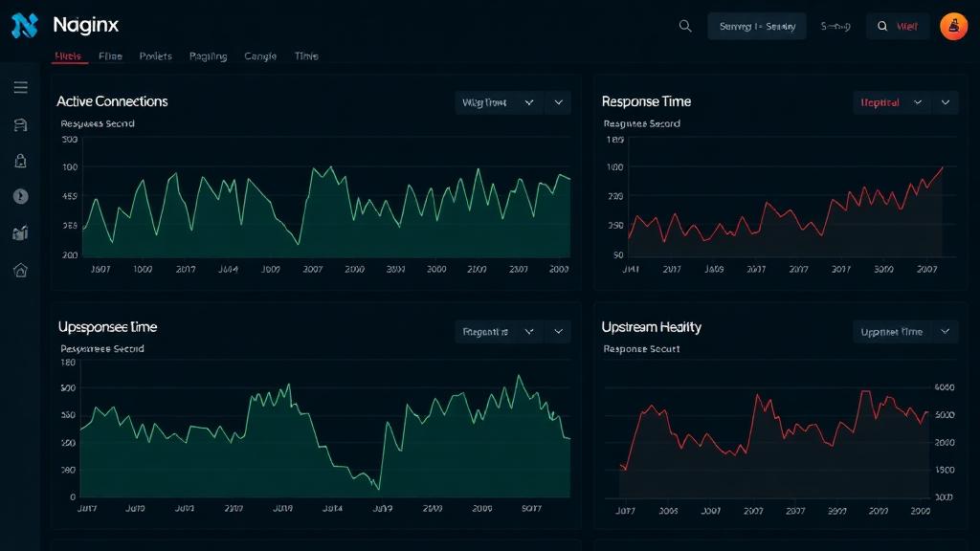
Task: Expand the chevron on the Upstream Time panel
Action: point(558,331)
